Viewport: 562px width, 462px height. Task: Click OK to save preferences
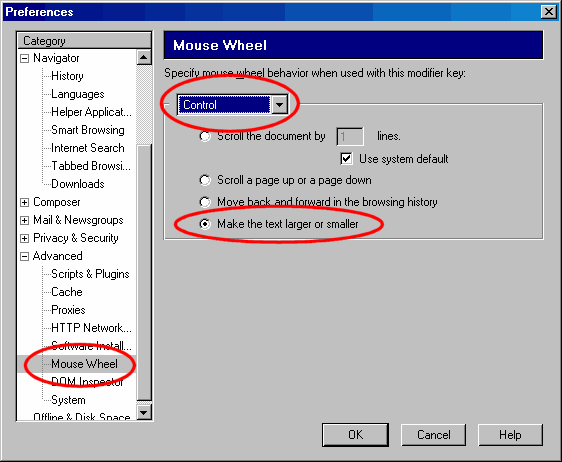tap(355, 435)
